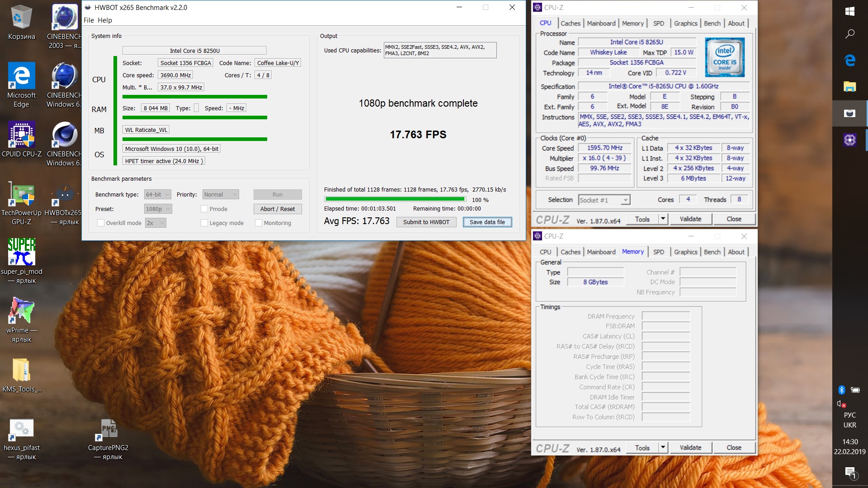Open the KMS_Tools folder icon
The image size is (868, 488).
pos(21,375)
